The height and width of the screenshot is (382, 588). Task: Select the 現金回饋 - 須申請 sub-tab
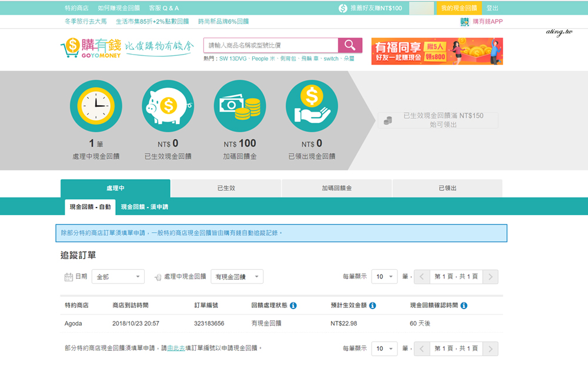[145, 207]
